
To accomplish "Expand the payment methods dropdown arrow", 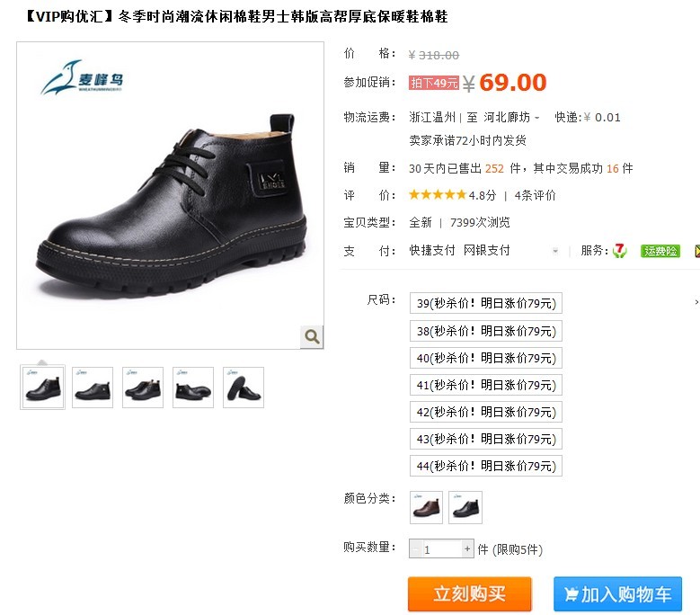I will (555, 251).
